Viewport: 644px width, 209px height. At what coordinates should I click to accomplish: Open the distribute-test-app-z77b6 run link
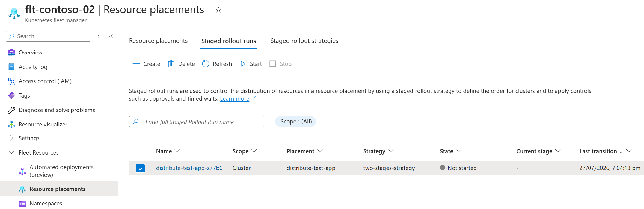pos(189,168)
